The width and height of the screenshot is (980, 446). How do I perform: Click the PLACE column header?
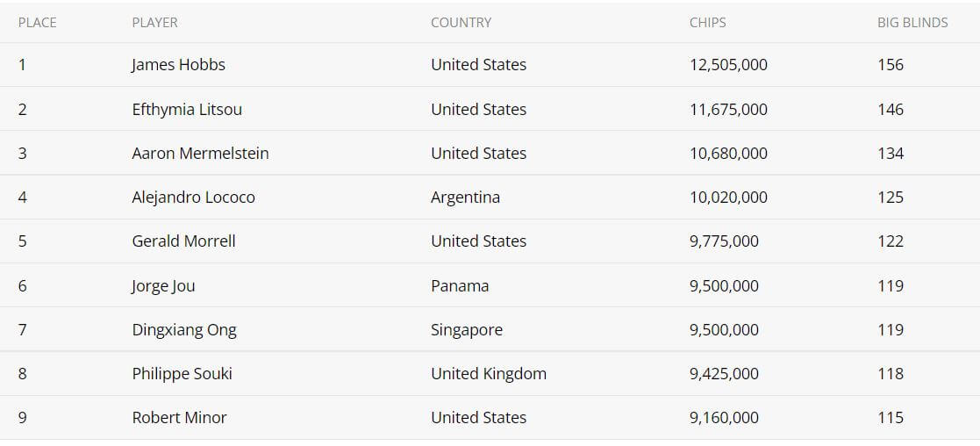click(x=37, y=23)
